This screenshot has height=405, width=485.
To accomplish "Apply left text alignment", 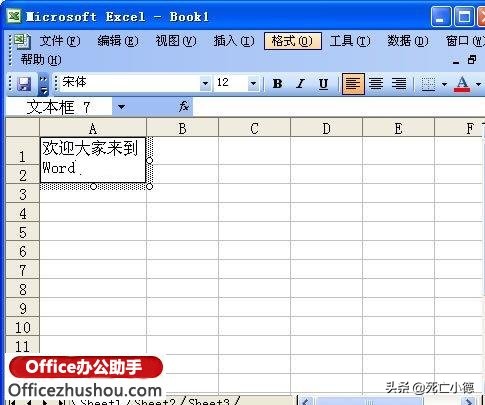I will point(353,84).
